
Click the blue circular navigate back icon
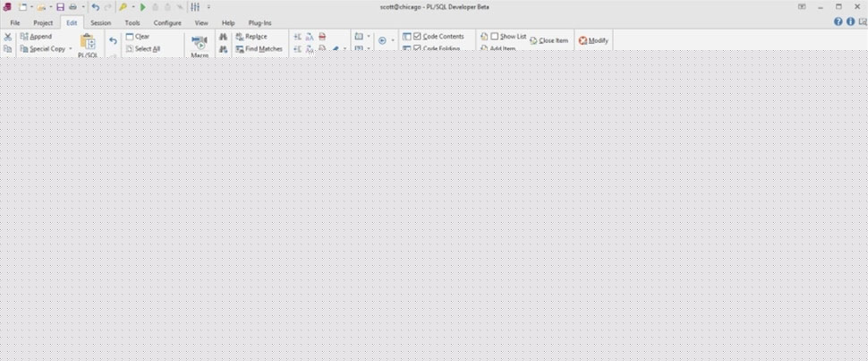[382, 40]
